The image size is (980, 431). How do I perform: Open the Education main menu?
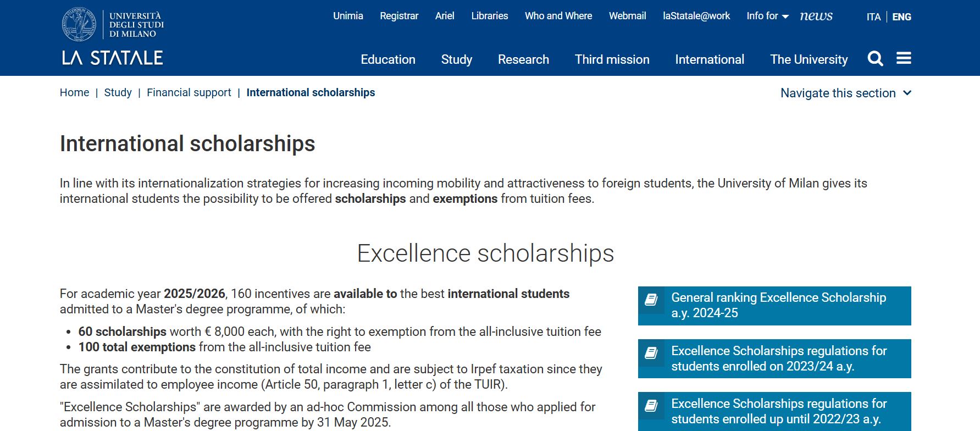[388, 59]
